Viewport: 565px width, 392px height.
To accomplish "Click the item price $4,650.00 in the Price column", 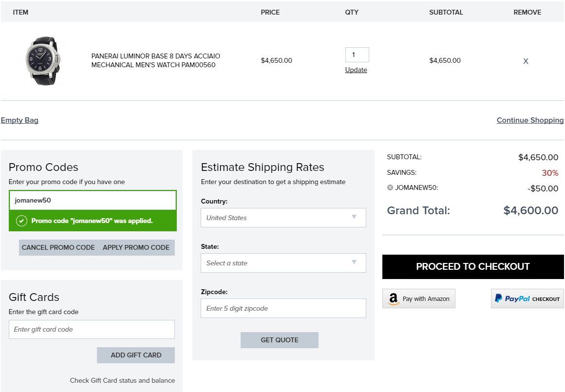I will (x=276, y=60).
